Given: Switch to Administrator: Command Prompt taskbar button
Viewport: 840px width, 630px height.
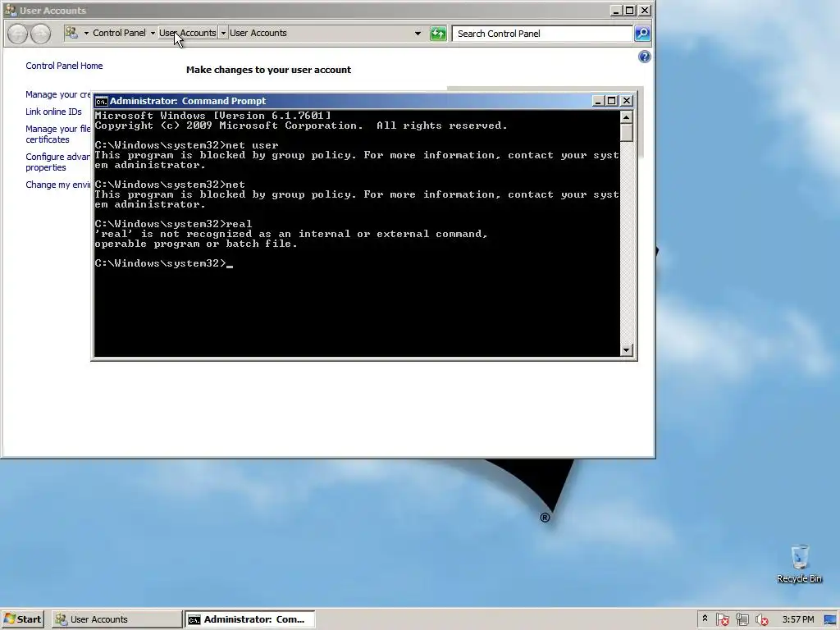Looking at the screenshot, I should (249, 619).
